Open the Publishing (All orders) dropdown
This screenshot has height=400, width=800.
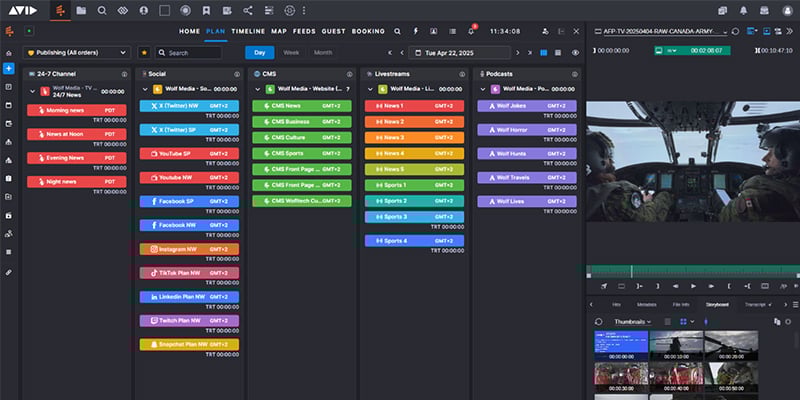77,53
